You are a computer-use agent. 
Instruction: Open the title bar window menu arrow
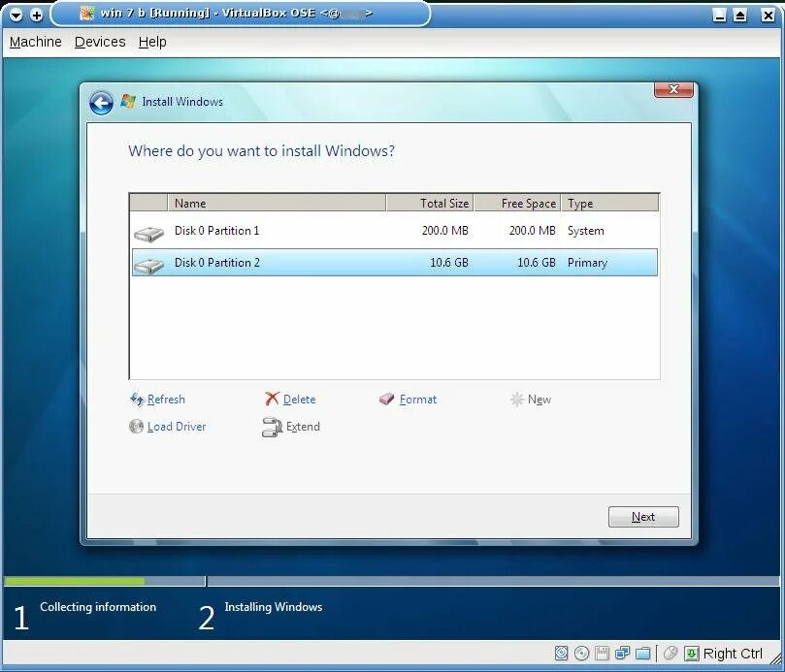pos(16,15)
